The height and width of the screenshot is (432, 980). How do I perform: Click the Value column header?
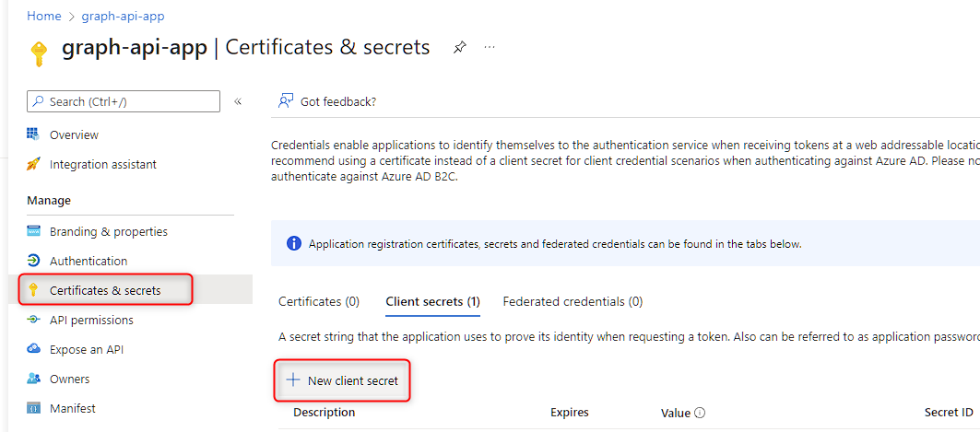pos(675,413)
